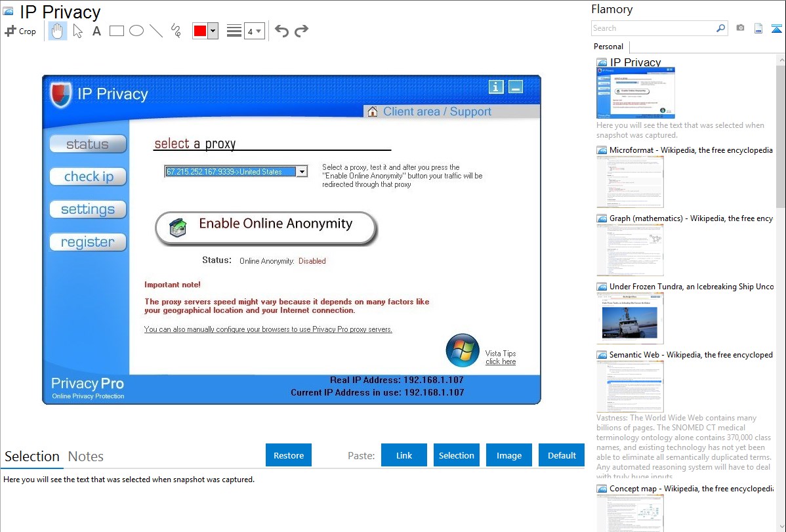Click the IP Privacy shield logo

60,94
